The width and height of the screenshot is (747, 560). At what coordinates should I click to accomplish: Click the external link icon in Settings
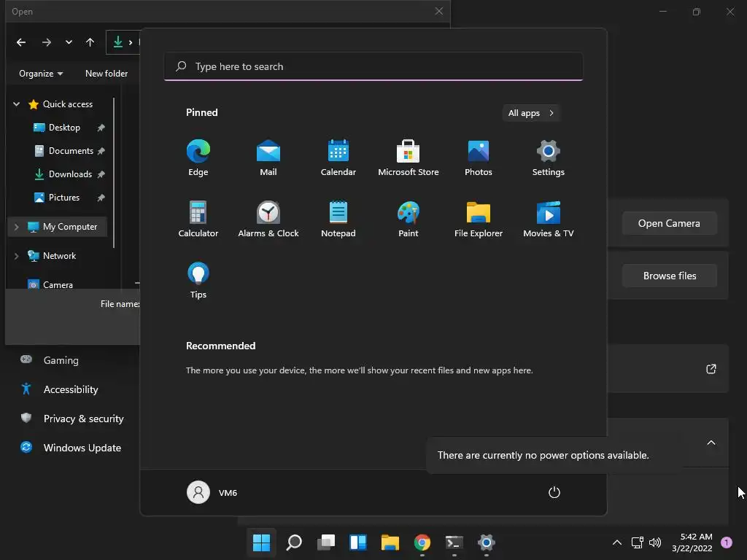pos(711,368)
